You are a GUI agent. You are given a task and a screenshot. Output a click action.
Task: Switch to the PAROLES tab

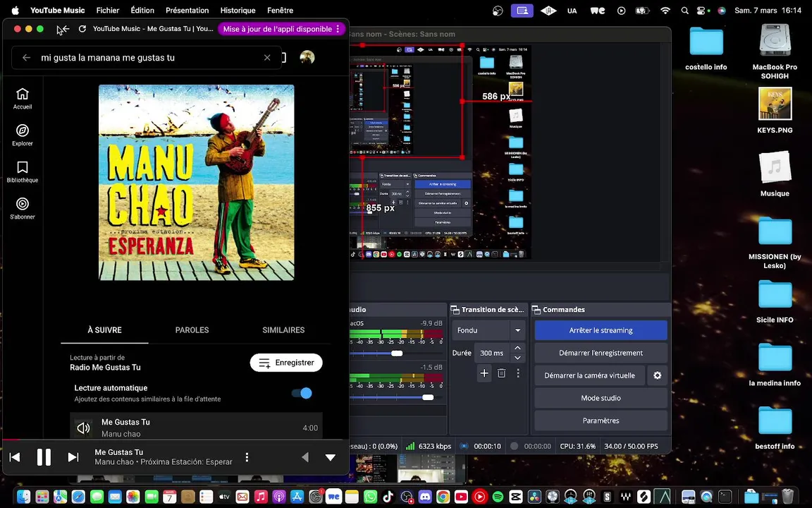(192, 330)
